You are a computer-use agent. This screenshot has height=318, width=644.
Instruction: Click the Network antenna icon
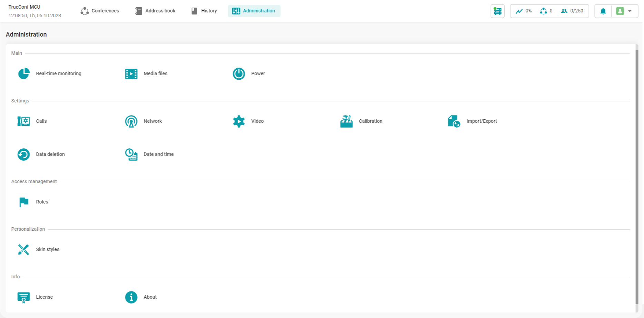(131, 121)
